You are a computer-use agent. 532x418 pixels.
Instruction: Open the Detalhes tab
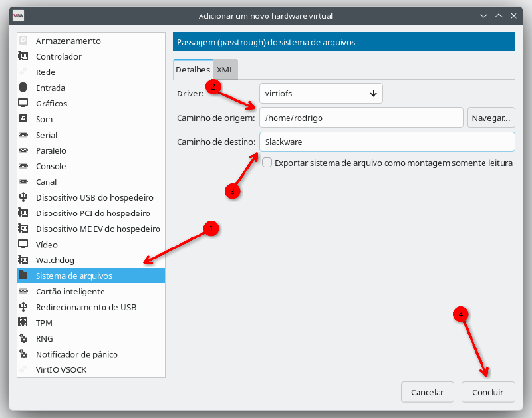193,69
